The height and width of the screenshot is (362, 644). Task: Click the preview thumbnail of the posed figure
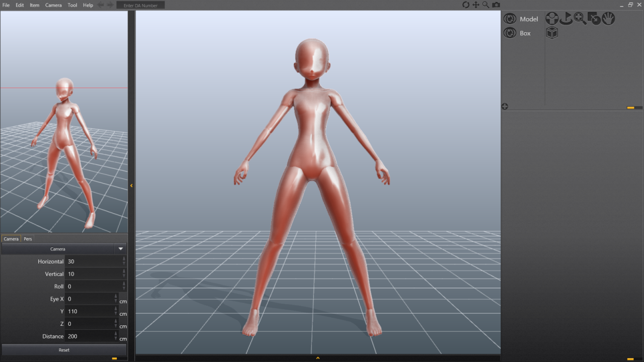64,122
